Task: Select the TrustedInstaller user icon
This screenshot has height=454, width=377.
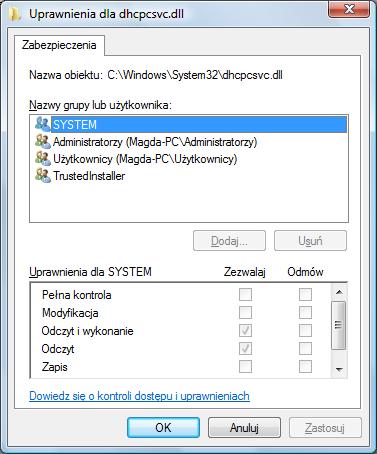Action: click(43, 176)
